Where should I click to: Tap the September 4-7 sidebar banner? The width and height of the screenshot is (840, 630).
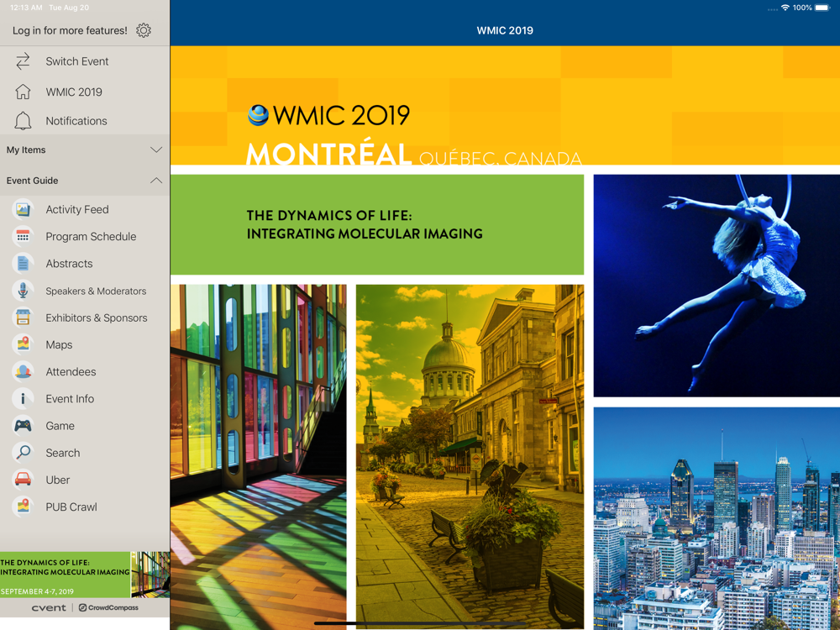(85, 575)
